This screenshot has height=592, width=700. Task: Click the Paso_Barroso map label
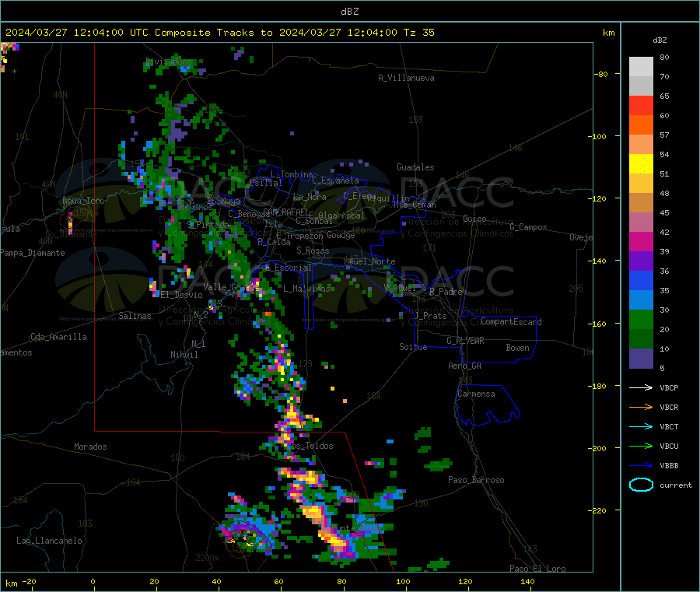tap(476, 480)
